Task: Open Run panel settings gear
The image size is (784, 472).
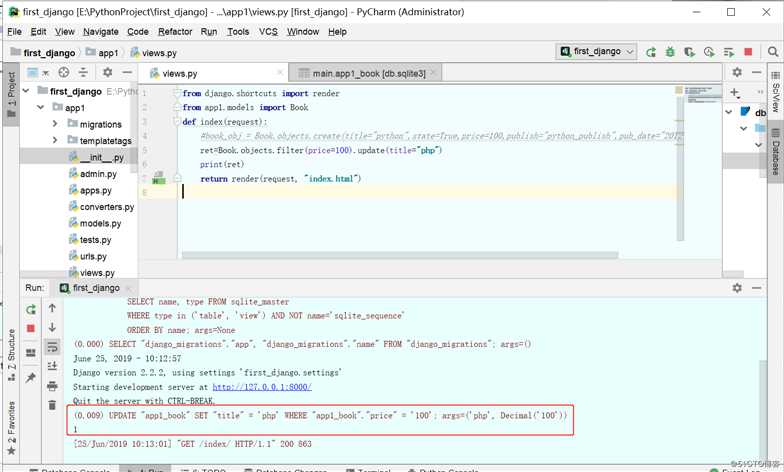Action: 737,288
